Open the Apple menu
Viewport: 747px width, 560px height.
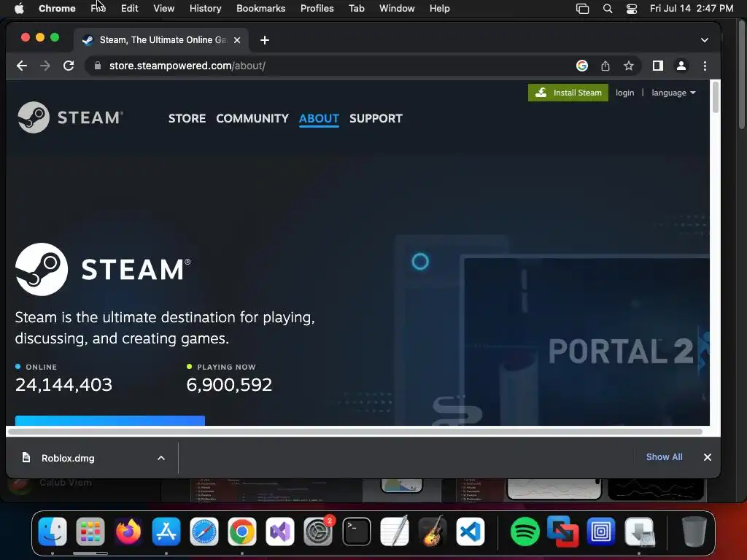pos(19,9)
